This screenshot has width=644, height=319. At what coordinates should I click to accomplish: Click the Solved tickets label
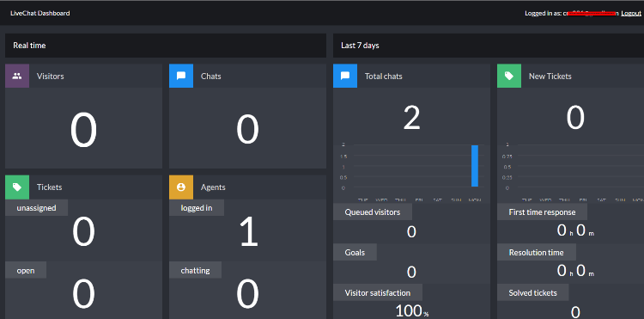pyautogui.click(x=532, y=292)
